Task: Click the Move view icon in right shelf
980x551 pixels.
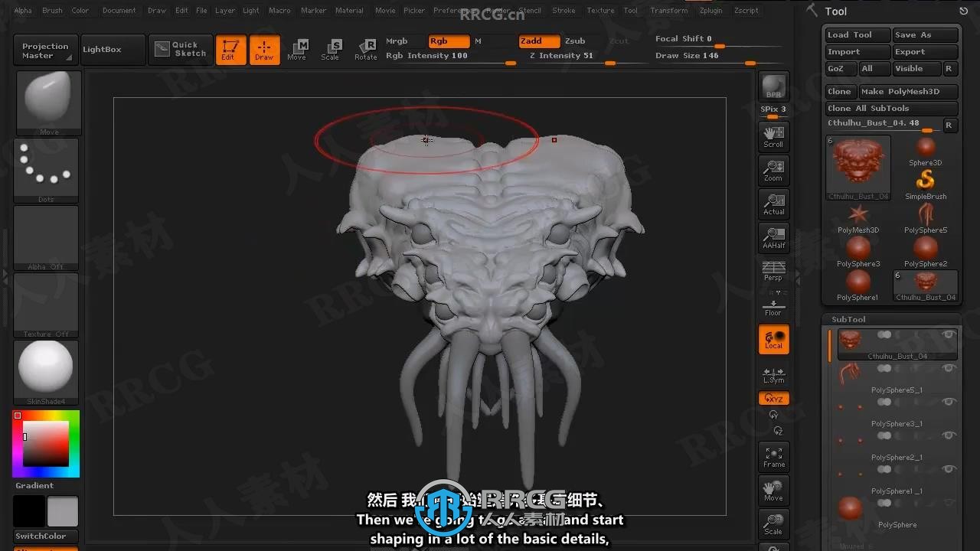Action: (773, 491)
